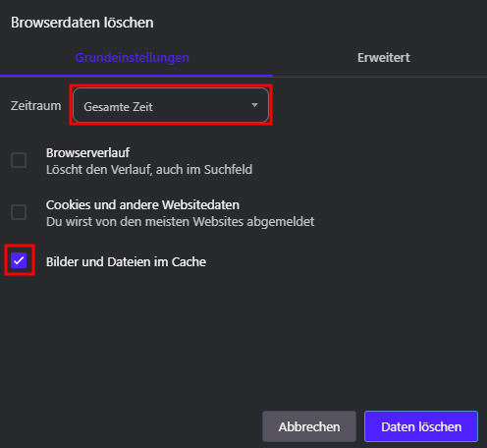This screenshot has height=448, width=487.
Task: Click the Cookies und andere Websitedaten label
Action: [x=142, y=205]
